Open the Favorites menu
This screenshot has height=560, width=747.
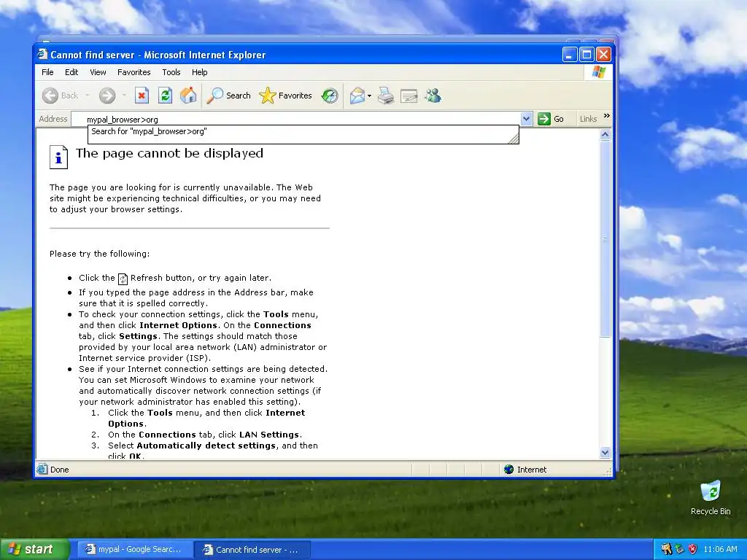[134, 72]
